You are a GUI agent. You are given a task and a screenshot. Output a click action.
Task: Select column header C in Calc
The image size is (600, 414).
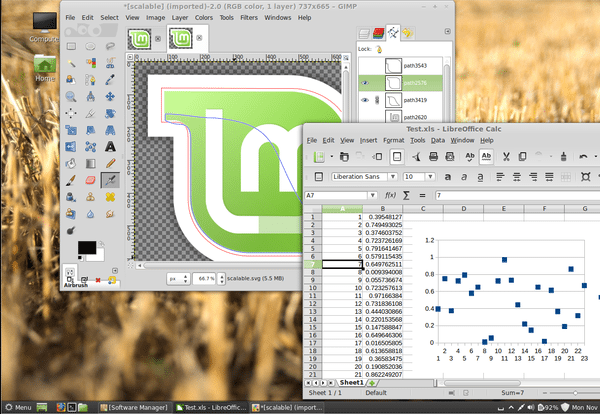423,209
